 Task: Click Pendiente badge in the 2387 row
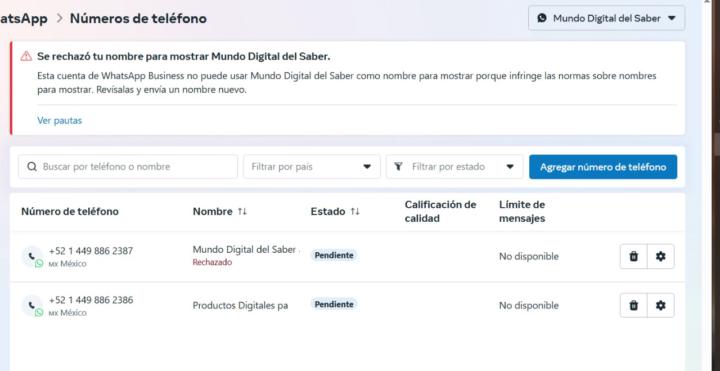[x=334, y=255]
